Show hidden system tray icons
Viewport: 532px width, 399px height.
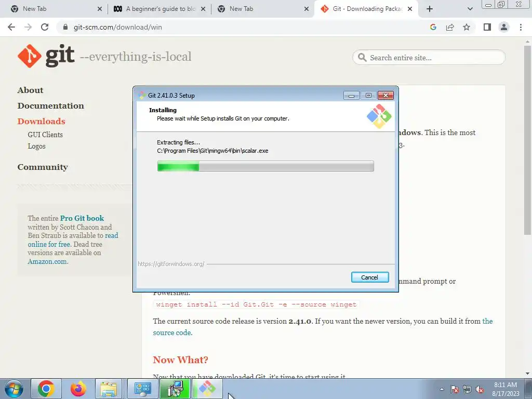(x=442, y=389)
